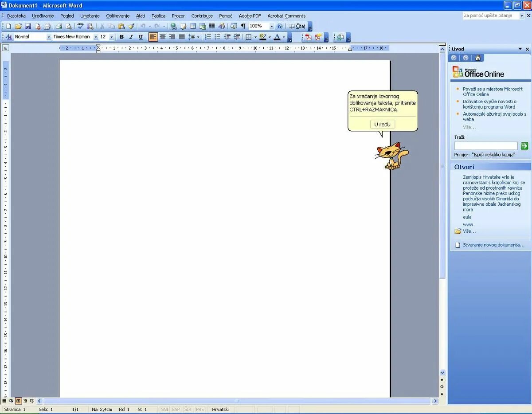
Task: Toggle the Document Map icon
Action: click(x=234, y=26)
